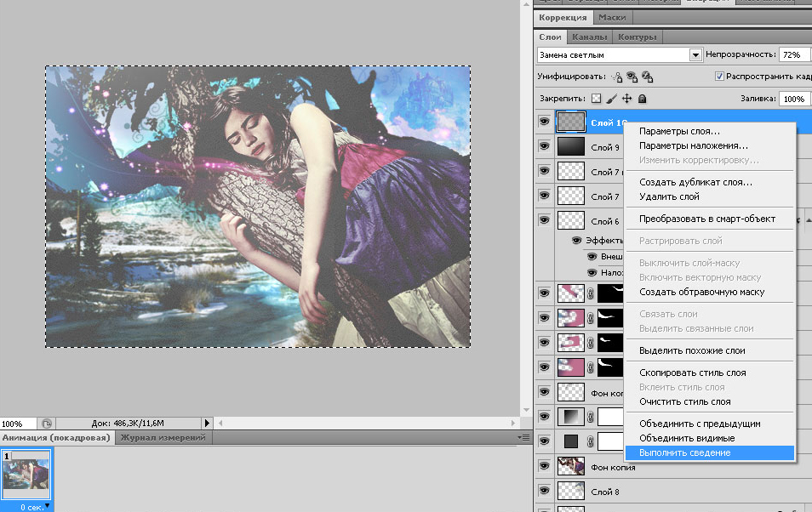Hide the gradient fill layer
The height and width of the screenshot is (512, 812).
pyautogui.click(x=544, y=416)
